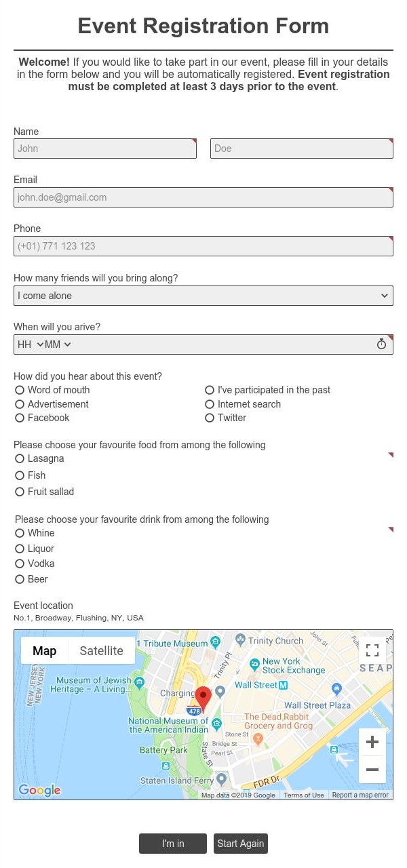Open the MM minutes selector
Viewport: 407px width, 868px height.
pyautogui.click(x=58, y=344)
